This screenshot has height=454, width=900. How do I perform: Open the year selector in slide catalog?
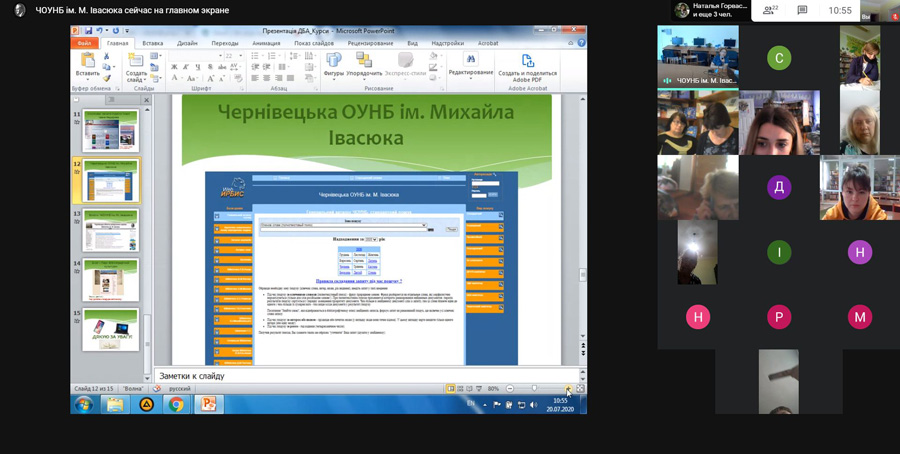[371, 239]
